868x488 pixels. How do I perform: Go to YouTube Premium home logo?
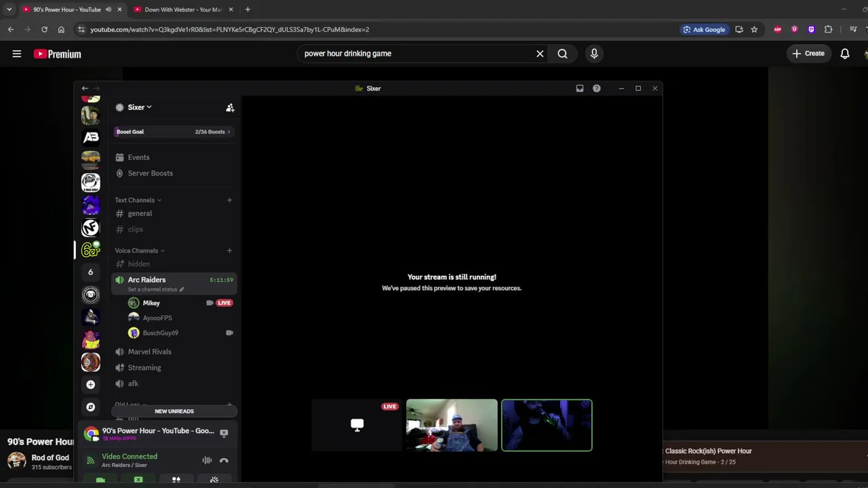57,54
